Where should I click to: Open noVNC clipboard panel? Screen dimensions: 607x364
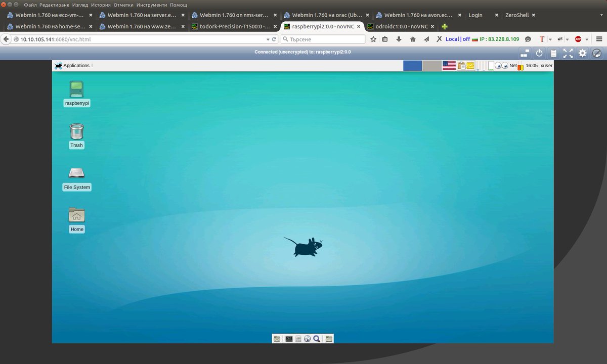[553, 53]
